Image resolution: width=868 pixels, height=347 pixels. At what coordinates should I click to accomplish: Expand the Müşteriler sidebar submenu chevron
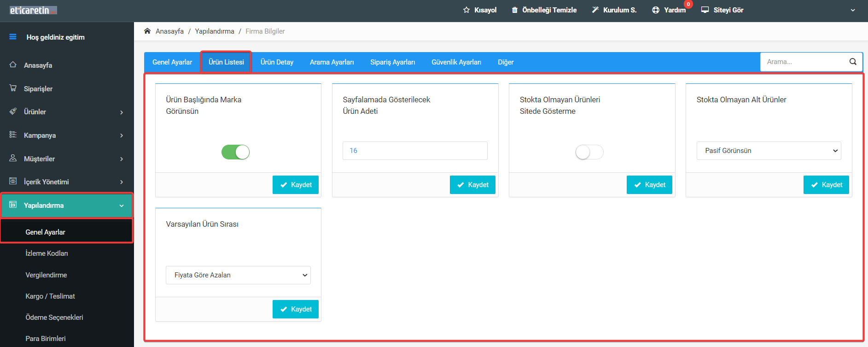[x=122, y=159]
